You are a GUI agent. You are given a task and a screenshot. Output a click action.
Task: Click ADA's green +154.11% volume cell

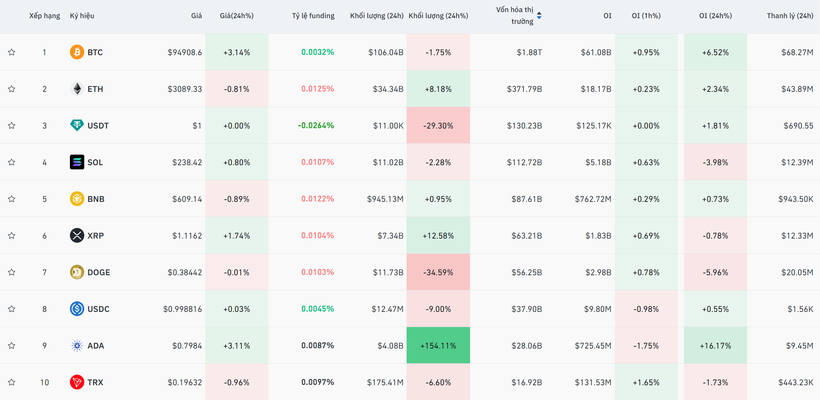[x=438, y=346]
